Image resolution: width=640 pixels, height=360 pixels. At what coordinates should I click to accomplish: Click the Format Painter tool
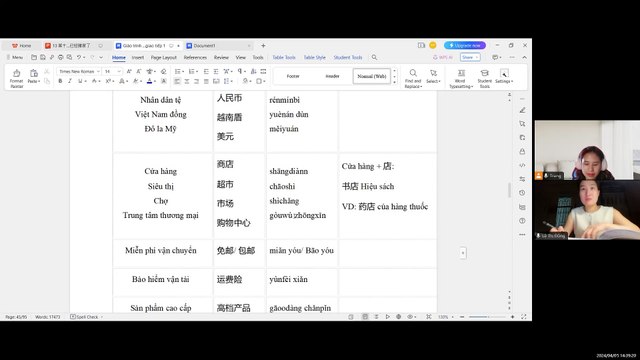16,78
